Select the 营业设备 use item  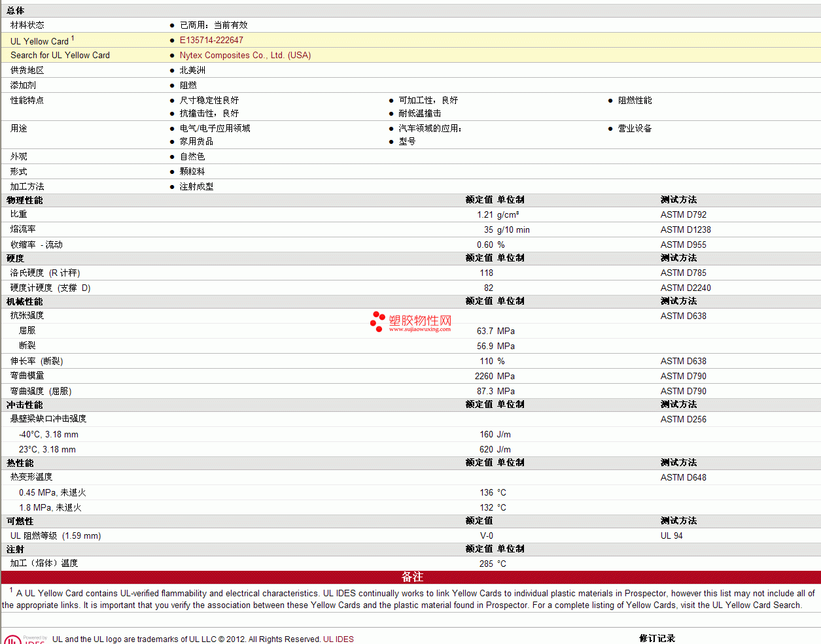coord(635,128)
